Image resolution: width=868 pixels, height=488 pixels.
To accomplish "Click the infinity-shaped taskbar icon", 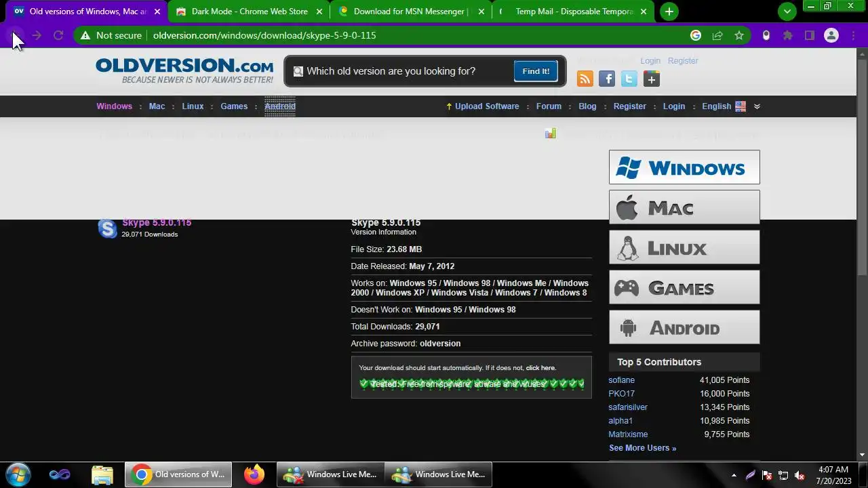I will (x=60, y=474).
